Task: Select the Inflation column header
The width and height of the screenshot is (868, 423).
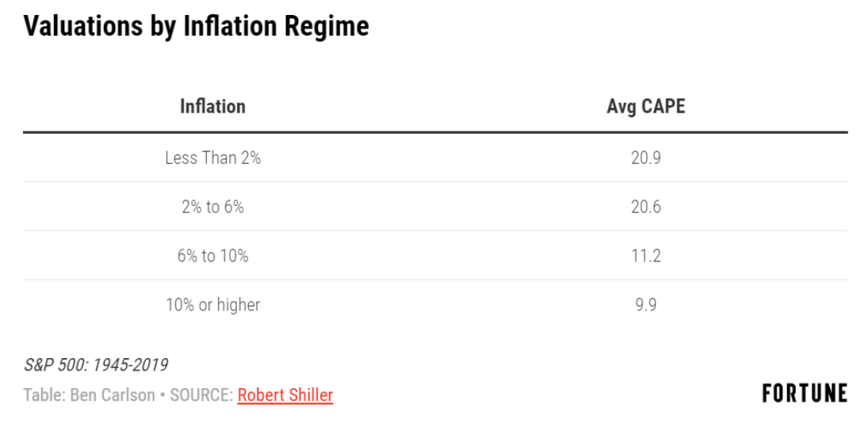Action: [x=212, y=106]
